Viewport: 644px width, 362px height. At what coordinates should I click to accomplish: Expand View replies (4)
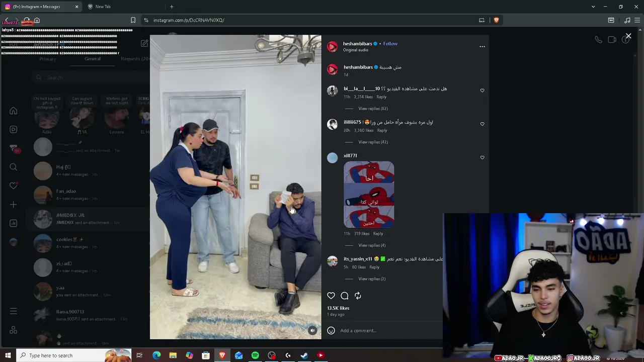372,245
